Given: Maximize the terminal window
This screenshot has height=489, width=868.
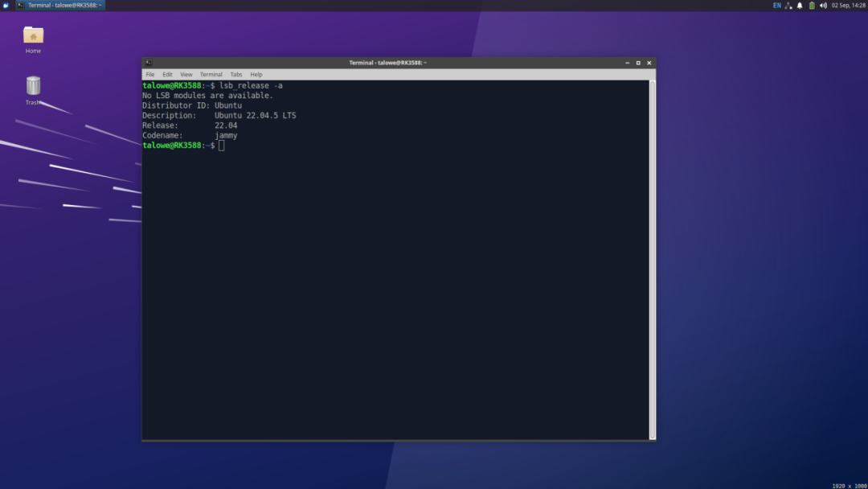Looking at the screenshot, I should pyautogui.click(x=638, y=63).
